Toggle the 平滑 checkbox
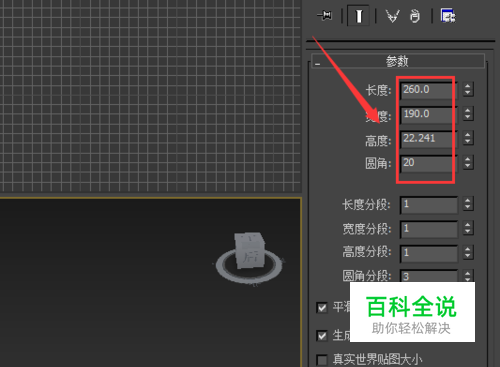 [322, 308]
